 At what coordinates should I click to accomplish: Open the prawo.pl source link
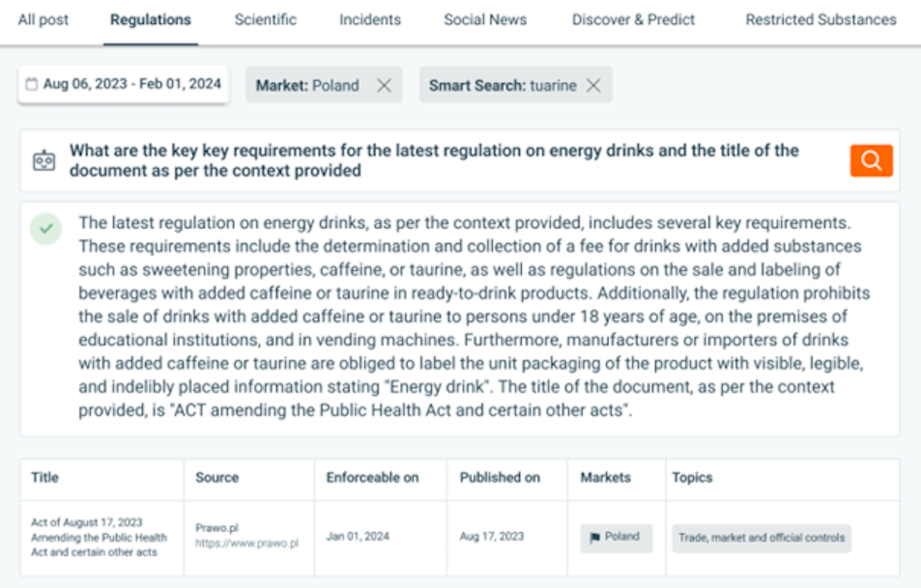click(x=247, y=543)
